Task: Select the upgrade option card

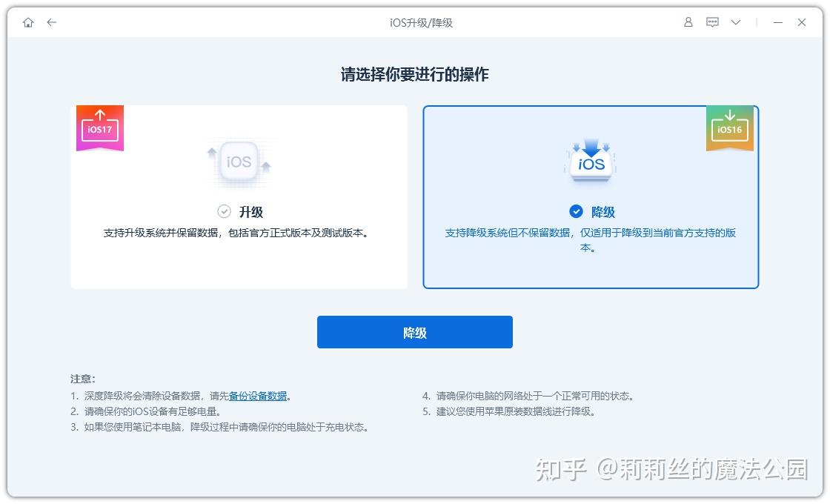Action: [x=239, y=196]
